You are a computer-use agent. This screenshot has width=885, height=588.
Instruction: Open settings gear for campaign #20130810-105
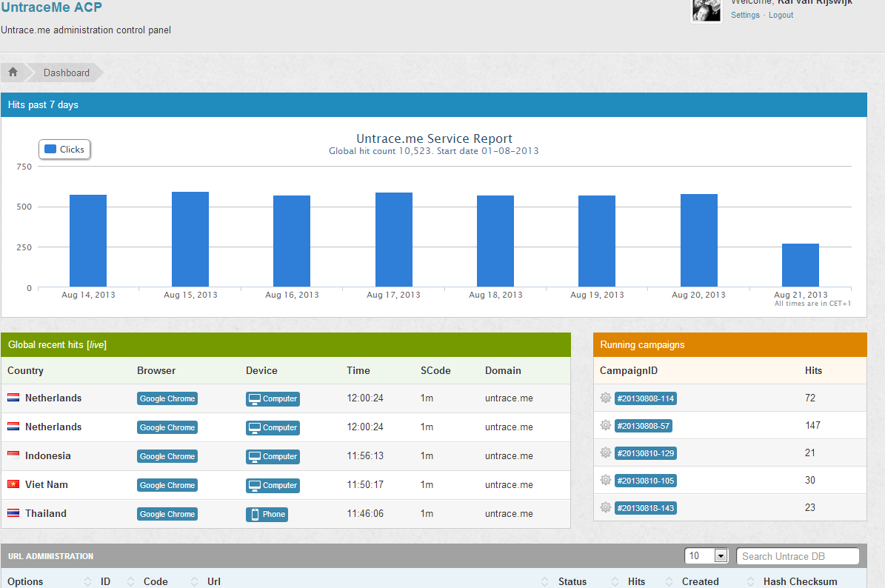pos(606,480)
